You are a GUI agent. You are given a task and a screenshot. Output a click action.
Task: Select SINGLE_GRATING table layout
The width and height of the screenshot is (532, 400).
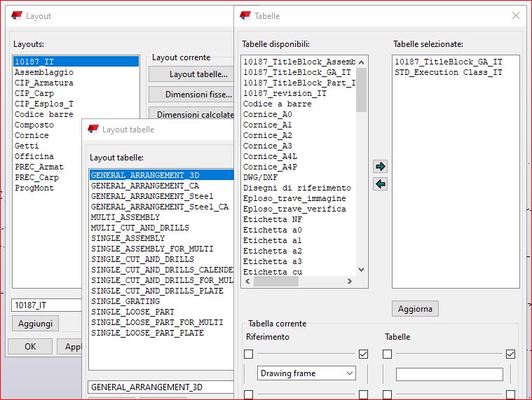pos(125,301)
